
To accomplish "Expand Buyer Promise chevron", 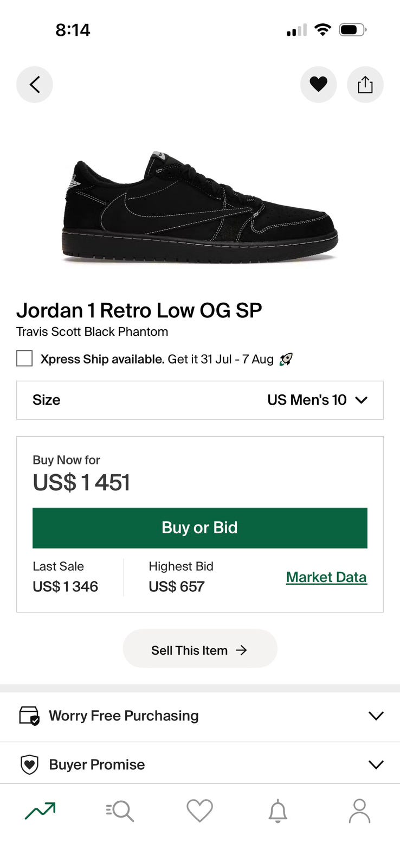I will 376,764.
